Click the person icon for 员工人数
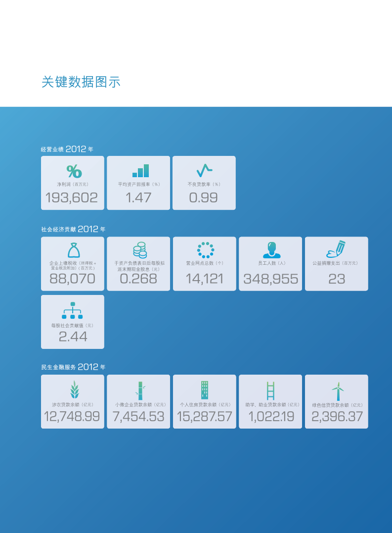The image size is (392, 533). (271, 250)
